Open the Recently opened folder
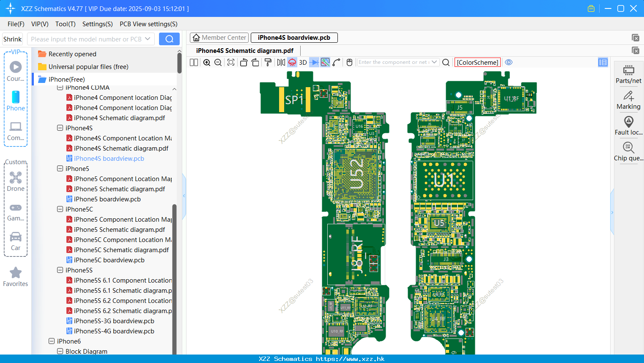The image size is (644, 363). tap(72, 54)
